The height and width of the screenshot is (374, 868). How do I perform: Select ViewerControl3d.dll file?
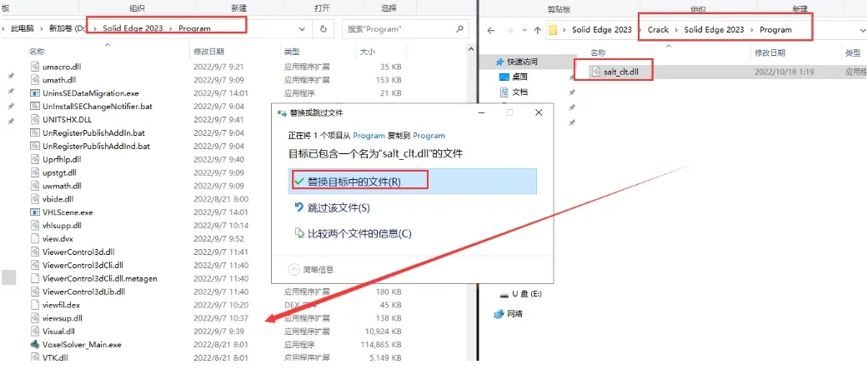click(78, 252)
